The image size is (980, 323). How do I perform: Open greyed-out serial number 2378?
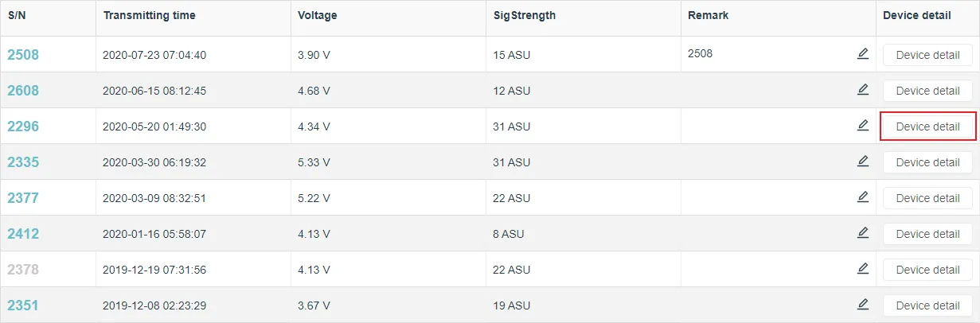pos(23,270)
